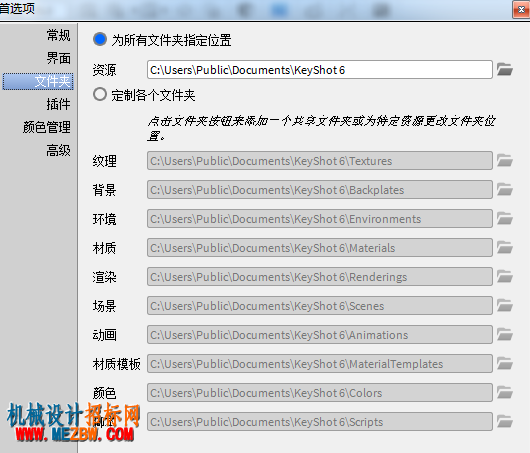Open folder browser for 资源 path
This screenshot has width=530, height=453.
(505, 69)
